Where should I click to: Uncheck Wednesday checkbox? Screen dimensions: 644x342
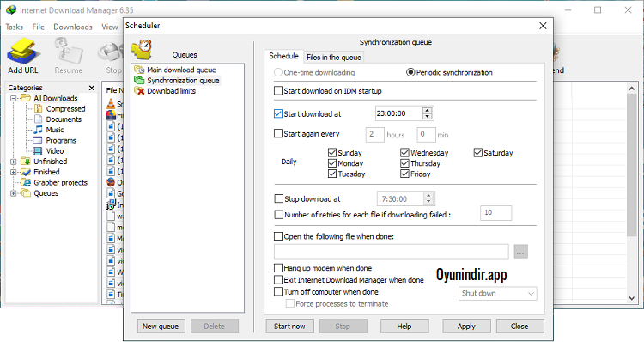pyautogui.click(x=404, y=152)
